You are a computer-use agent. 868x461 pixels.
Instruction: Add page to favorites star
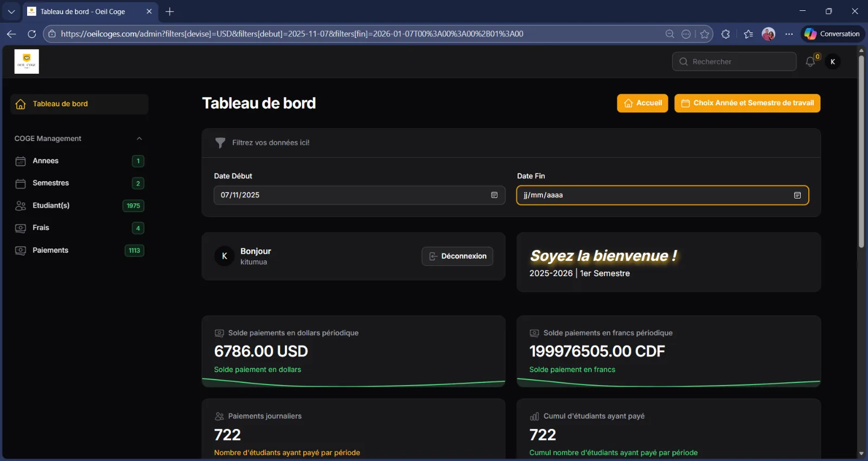(705, 34)
